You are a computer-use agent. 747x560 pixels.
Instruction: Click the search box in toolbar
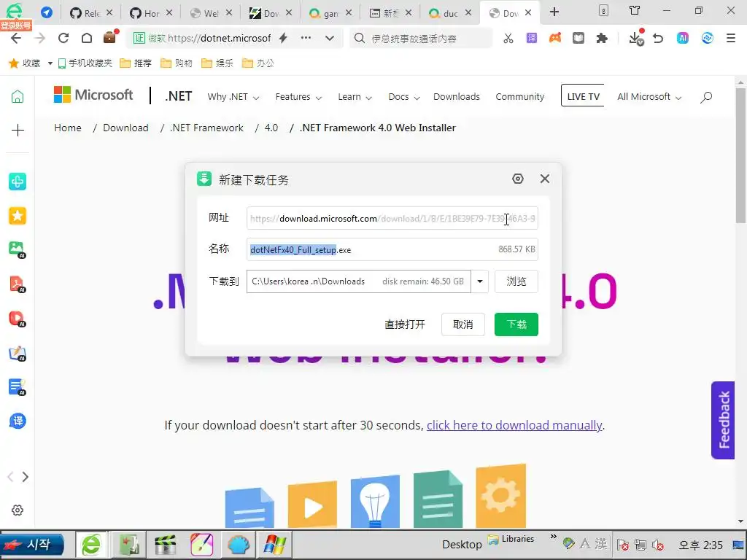(421, 38)
